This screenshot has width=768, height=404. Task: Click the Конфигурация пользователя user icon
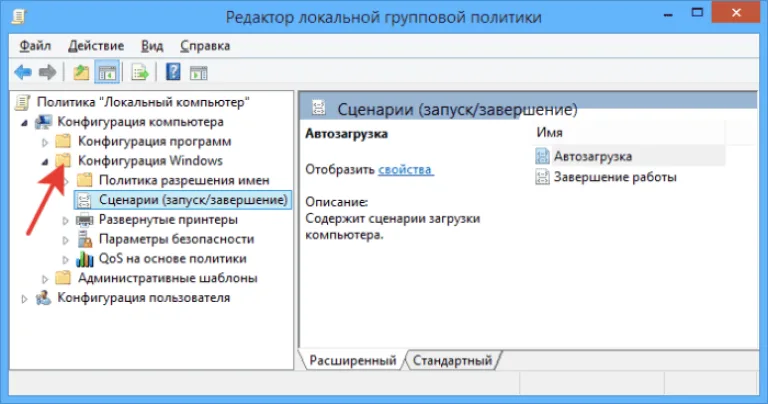point(43,297)
